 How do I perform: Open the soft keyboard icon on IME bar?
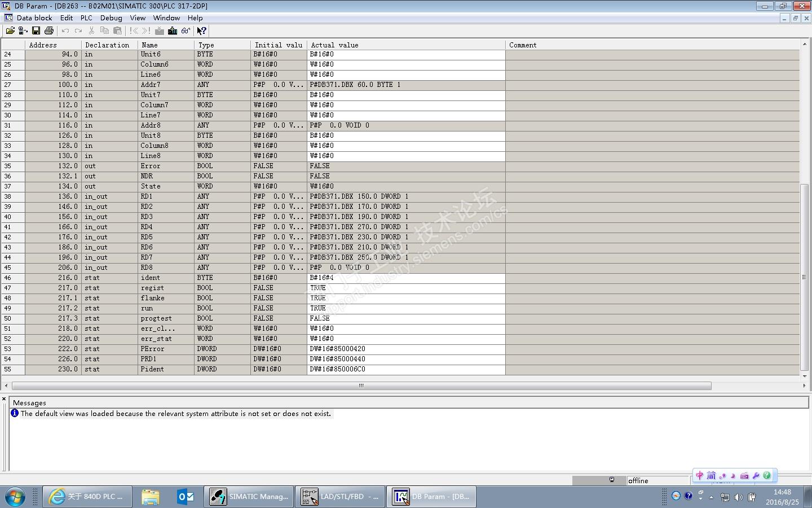coord(744,476)
